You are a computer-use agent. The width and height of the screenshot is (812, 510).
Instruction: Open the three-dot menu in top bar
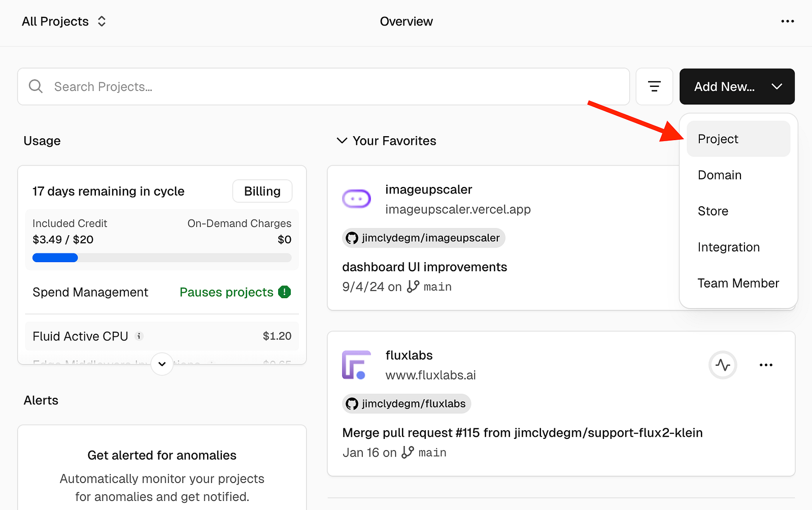click(787, 21)
